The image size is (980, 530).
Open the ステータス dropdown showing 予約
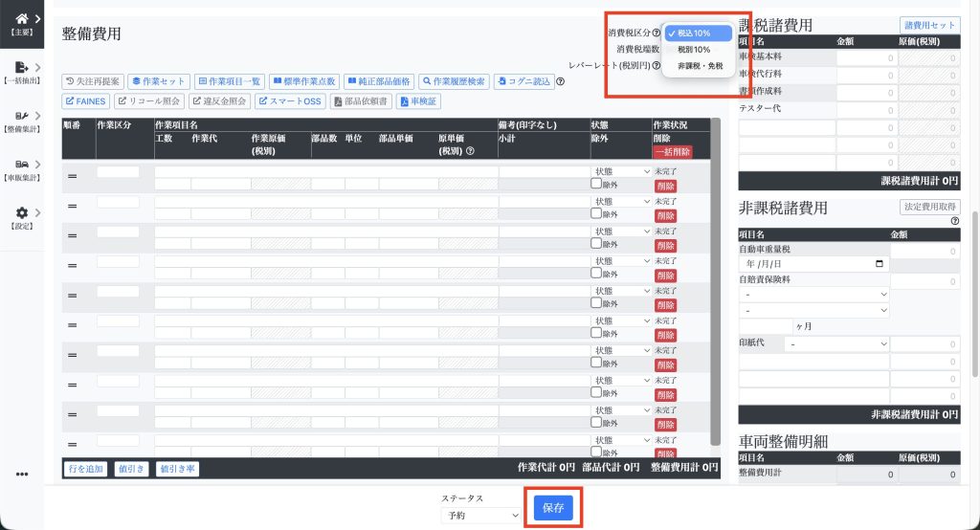coord(479,515)
